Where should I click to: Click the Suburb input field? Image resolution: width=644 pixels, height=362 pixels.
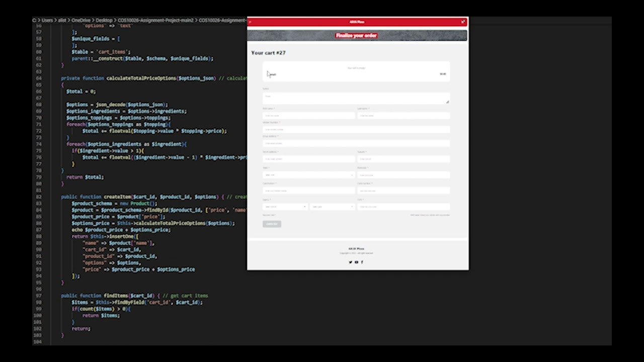pyautogui.click(x=404, y=159)
